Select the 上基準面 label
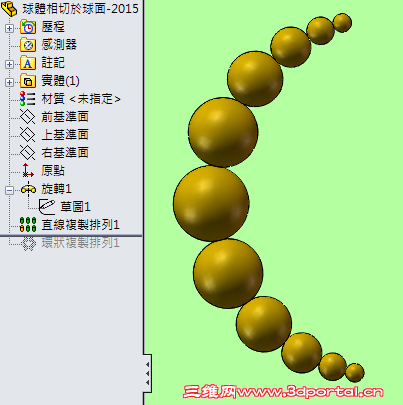The image size is (403, 405). click(65, 135)
